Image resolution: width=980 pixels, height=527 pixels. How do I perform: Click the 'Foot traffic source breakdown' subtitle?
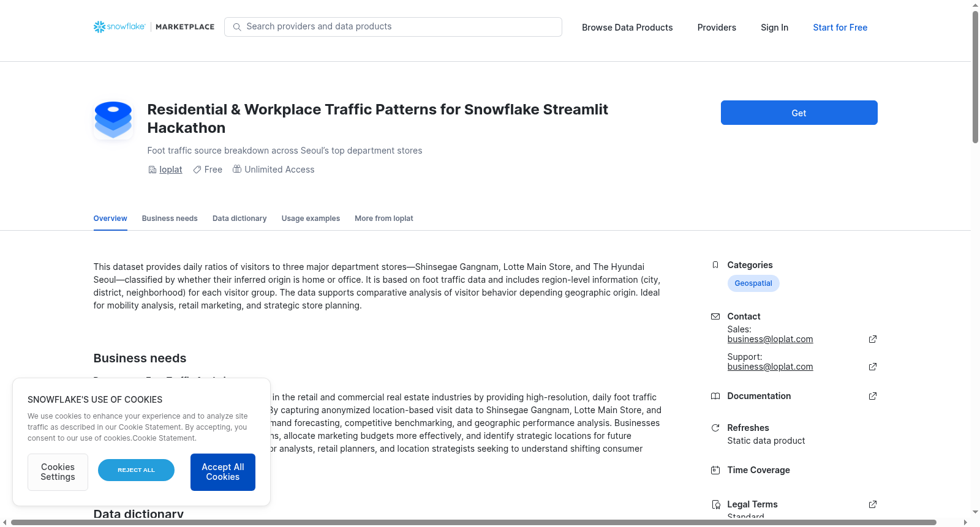click(x=285, y=151)
